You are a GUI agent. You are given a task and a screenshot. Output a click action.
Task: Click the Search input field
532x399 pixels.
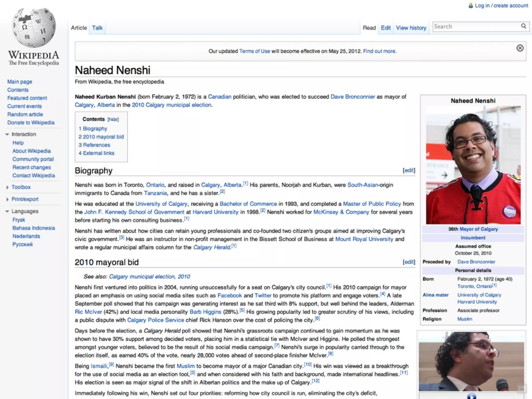pyautogui.click(x=475, y=26)
